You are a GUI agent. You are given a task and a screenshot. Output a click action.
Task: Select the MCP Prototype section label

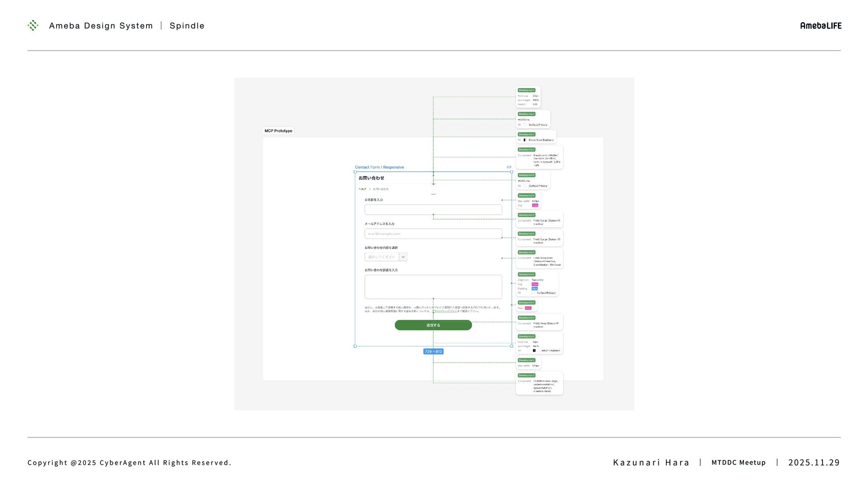click(x=278, y=131)
